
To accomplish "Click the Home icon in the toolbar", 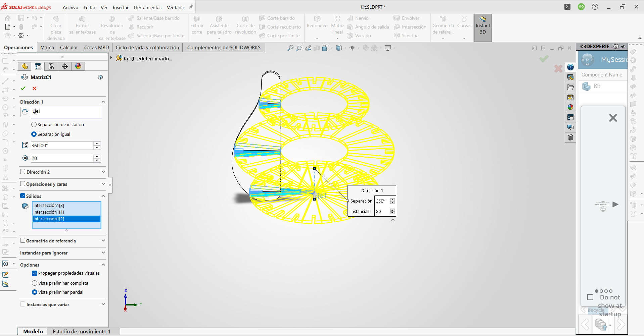I will click(8, 18).
